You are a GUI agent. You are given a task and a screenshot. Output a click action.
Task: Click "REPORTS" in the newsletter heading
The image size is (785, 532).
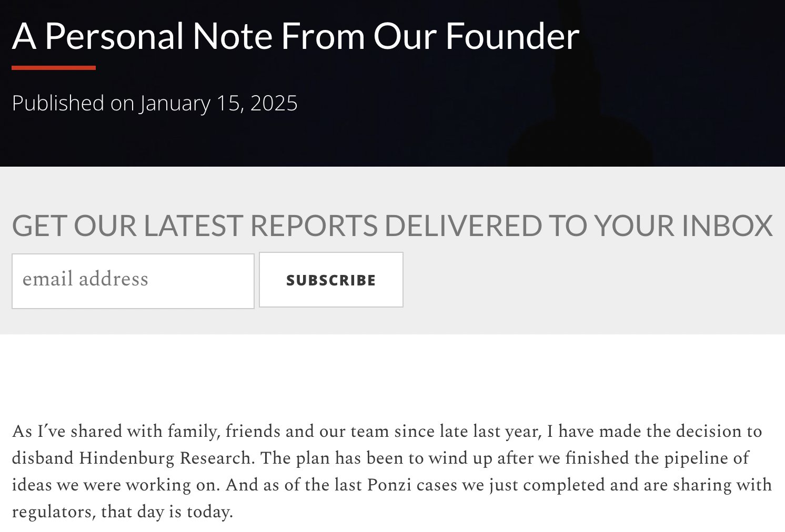coord(313,226)
